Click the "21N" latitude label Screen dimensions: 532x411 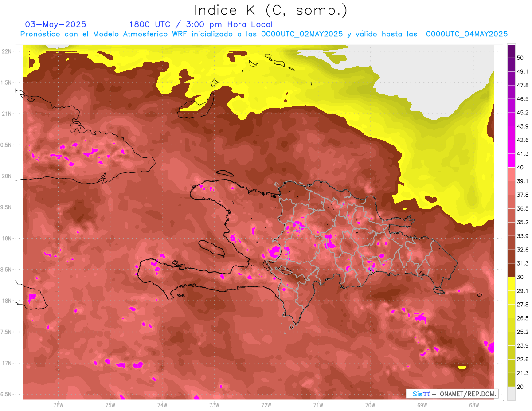8,114
